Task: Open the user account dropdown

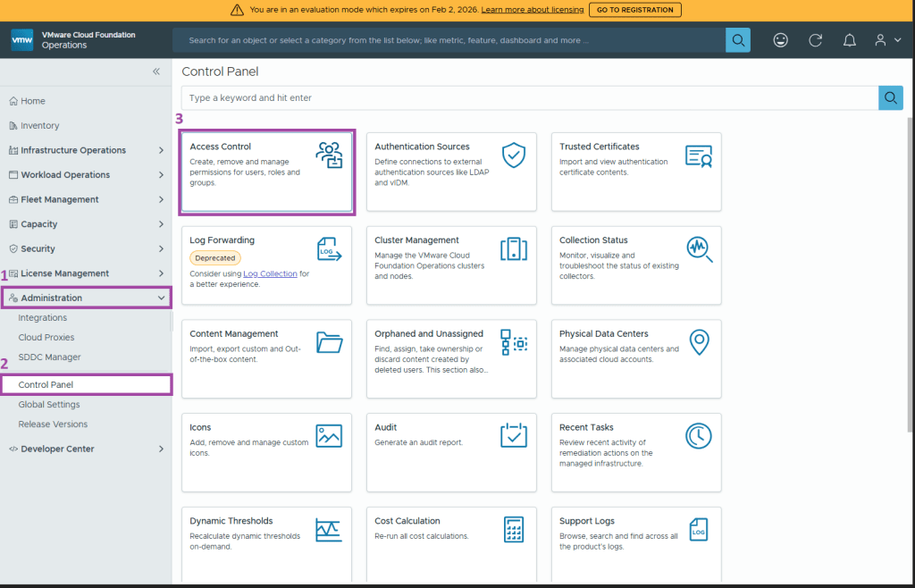Action: (887, 40)
